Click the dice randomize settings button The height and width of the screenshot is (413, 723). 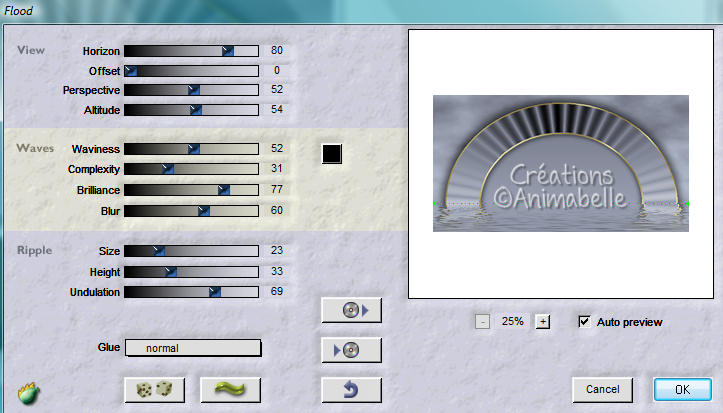(154, 390)
